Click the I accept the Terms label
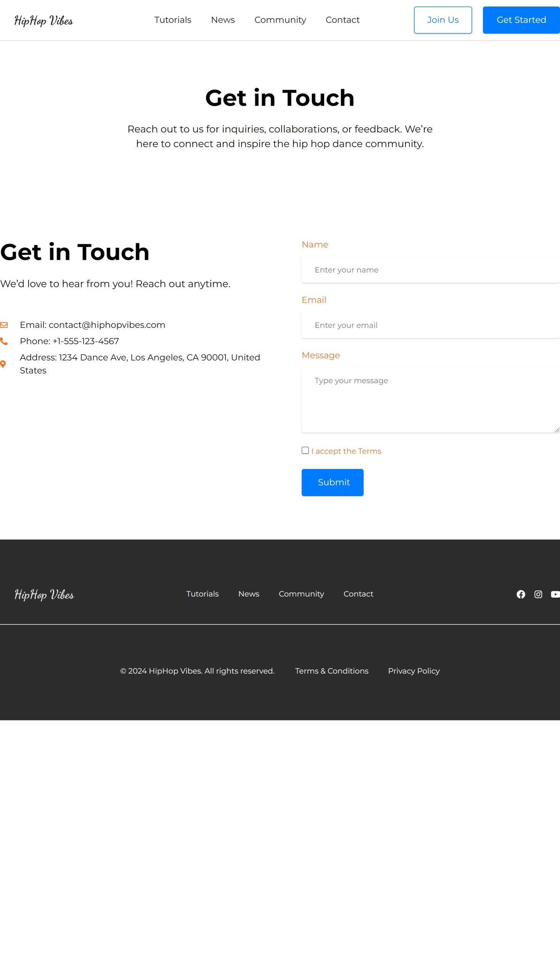This screenshot has height=977, width=560. pyautogui.click(x=346, y=451)
